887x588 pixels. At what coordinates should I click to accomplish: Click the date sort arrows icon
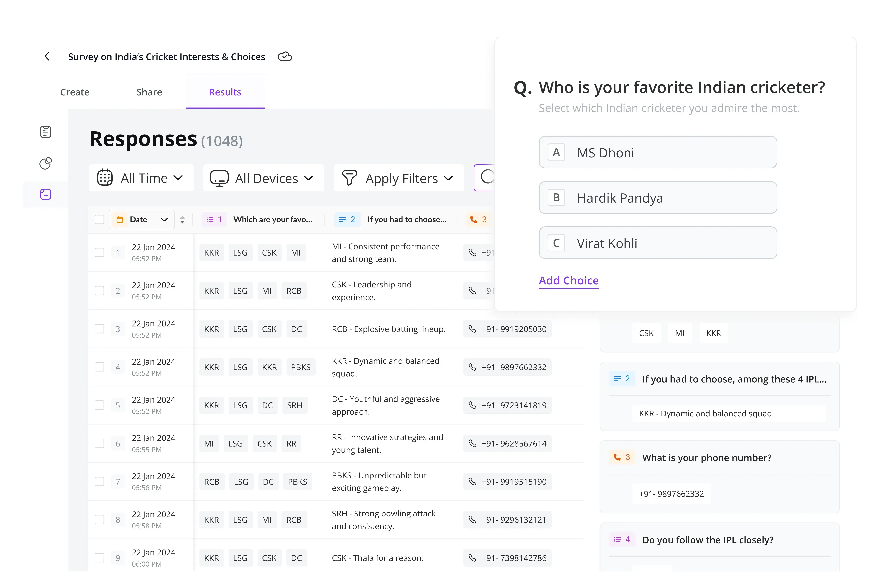tap(182, 220)
